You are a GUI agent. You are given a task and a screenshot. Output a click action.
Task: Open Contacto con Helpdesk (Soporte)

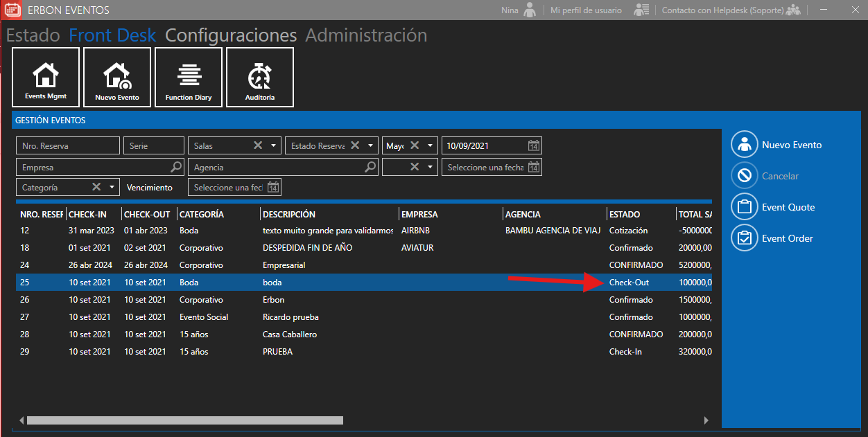pos(722,10)
